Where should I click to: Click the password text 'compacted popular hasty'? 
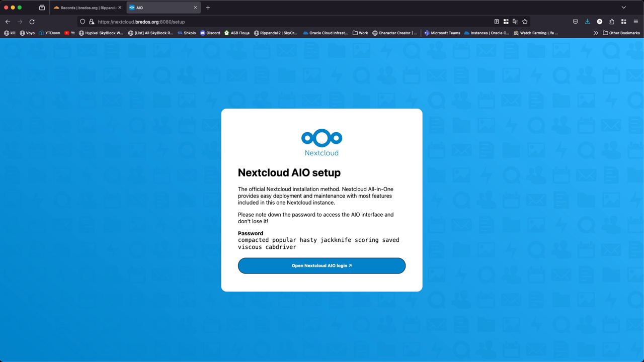pos(277,240)
